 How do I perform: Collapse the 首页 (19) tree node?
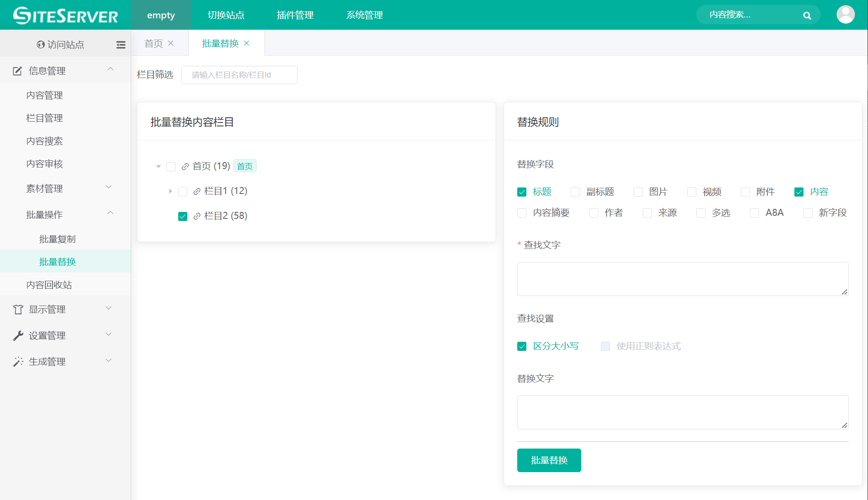tap(159, 167)
